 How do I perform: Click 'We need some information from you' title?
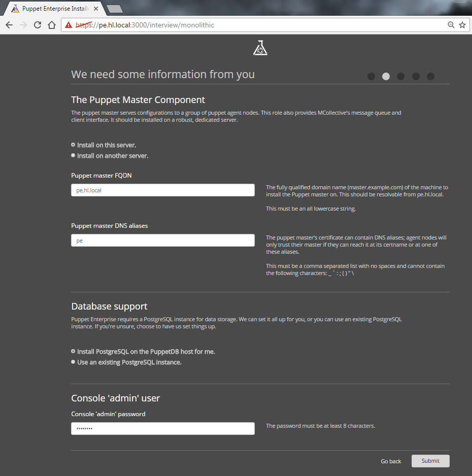163,75
